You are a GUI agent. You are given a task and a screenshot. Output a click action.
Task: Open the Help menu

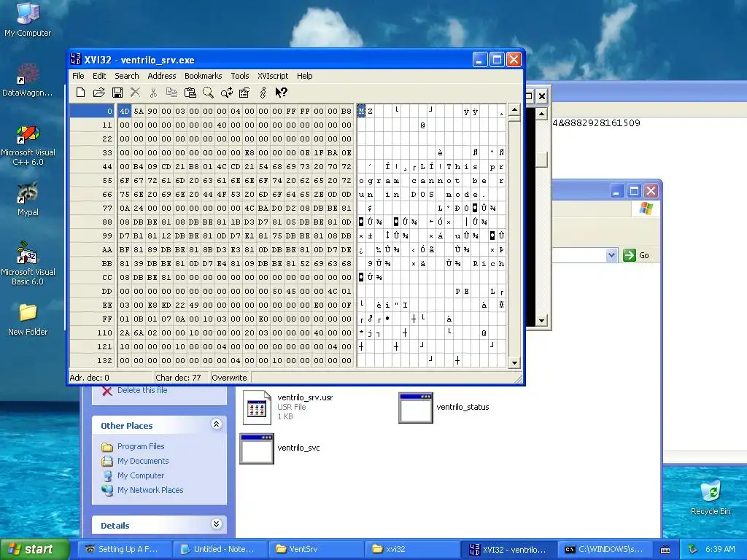coord(304,76)
